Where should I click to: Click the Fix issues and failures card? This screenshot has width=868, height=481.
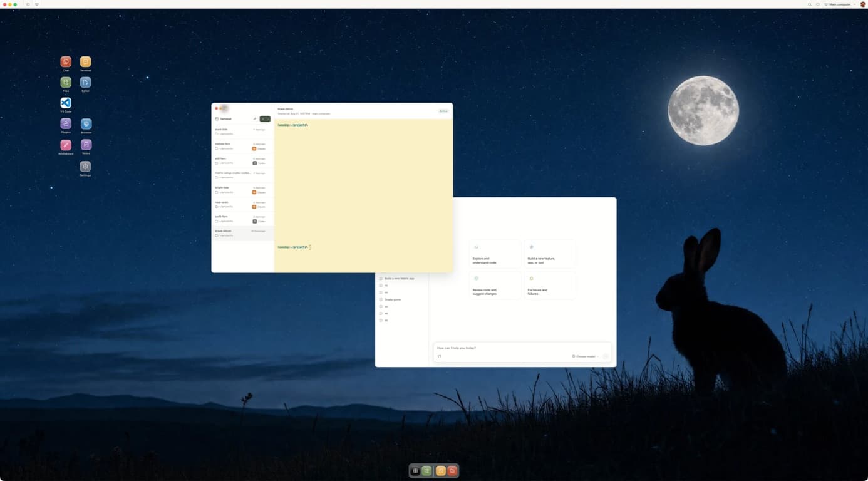click(549, 285)
